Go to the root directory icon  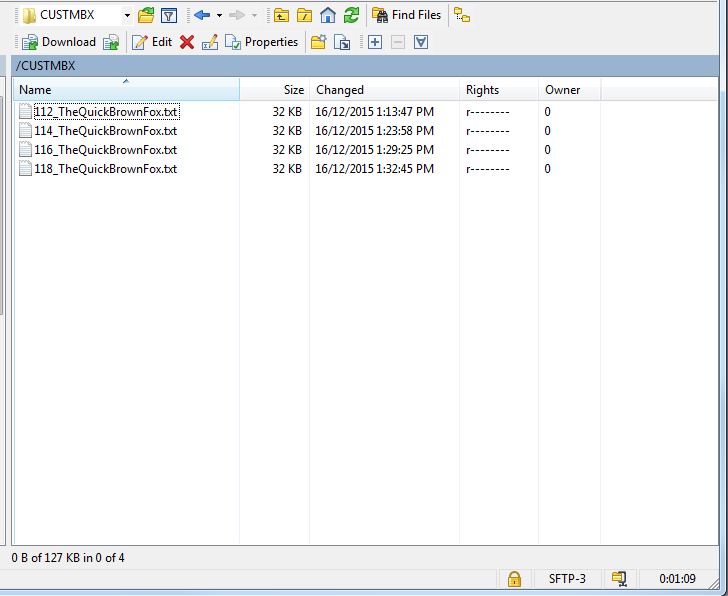coord(305,15)
